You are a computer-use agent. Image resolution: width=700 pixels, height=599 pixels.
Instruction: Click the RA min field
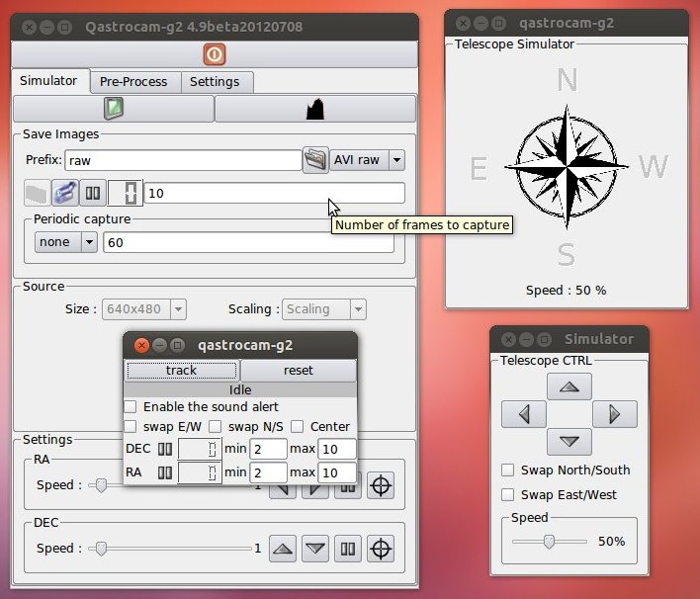[268, 472]
